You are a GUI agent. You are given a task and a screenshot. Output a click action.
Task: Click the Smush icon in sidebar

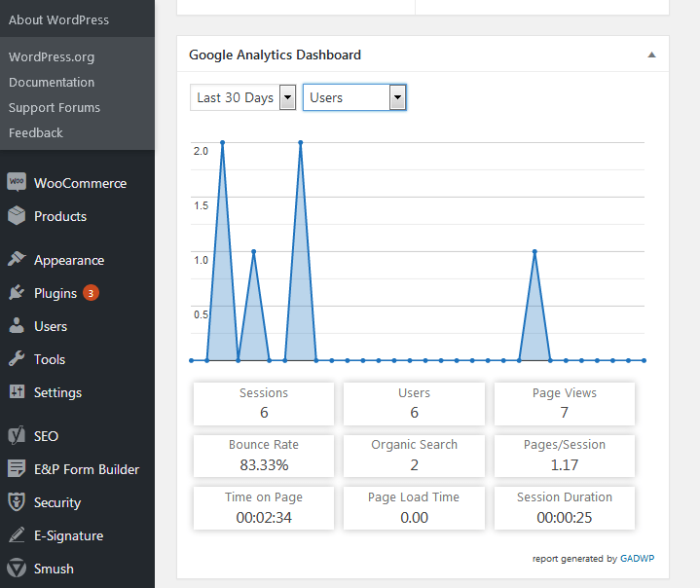tap(17, 568)
